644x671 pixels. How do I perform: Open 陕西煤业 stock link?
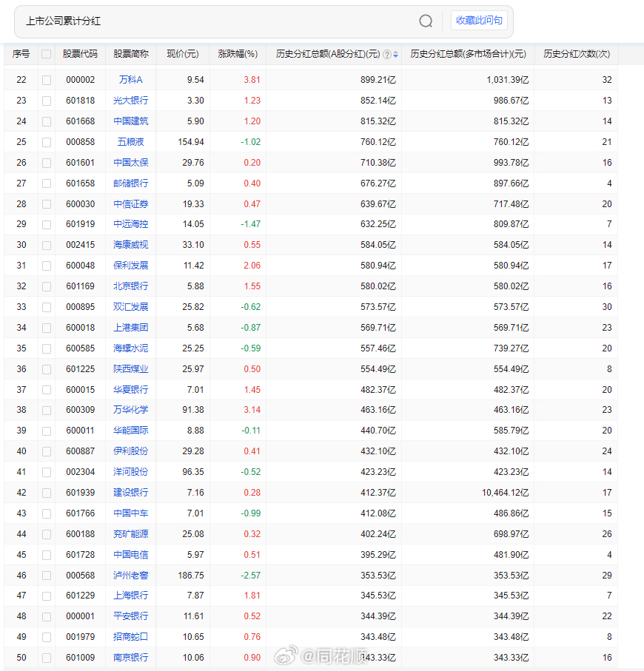pyautogui.click(x=130, y=369)
